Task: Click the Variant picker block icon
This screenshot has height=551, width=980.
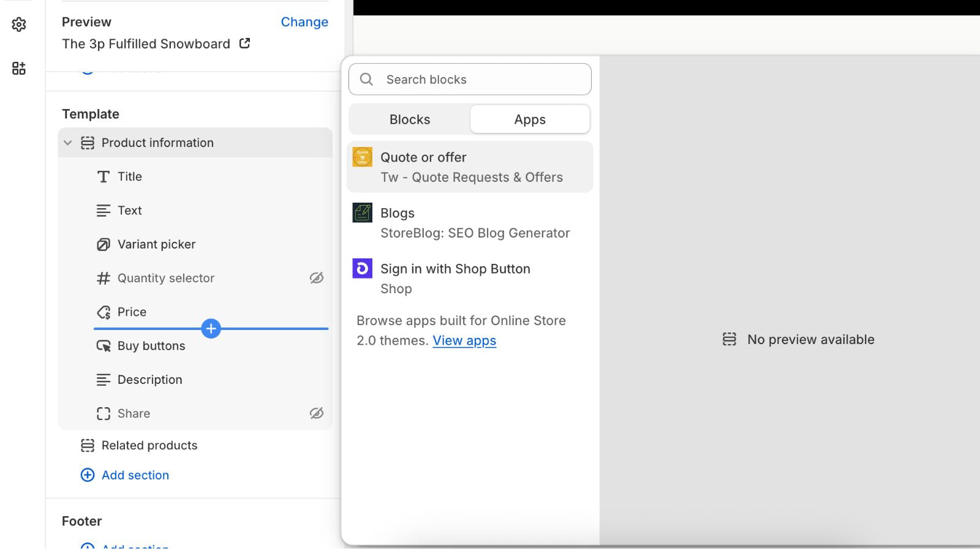Action: pyautogui.click(x=103, y=244)
